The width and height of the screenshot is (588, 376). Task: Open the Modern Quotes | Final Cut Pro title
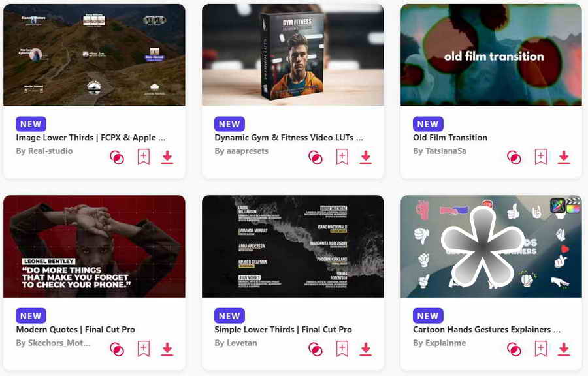pyautogui.click(x=75, y=330)
